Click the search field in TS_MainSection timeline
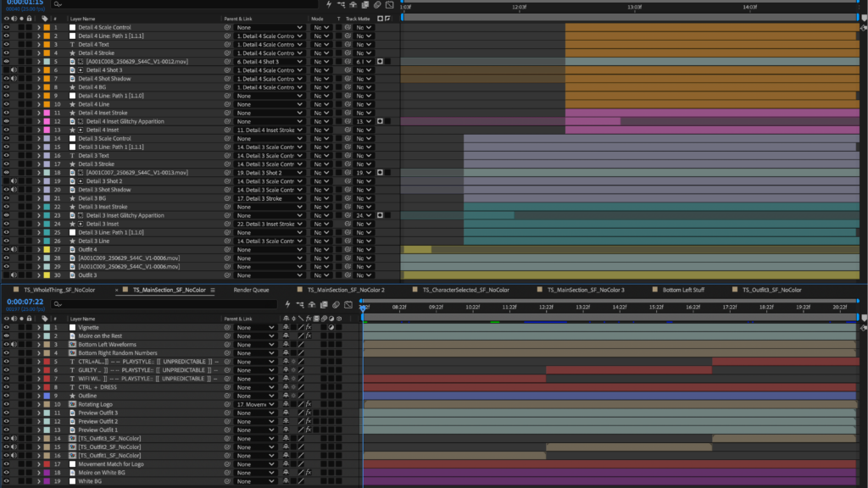The width and height of the screenshot is (868, 488). [164, 304]
